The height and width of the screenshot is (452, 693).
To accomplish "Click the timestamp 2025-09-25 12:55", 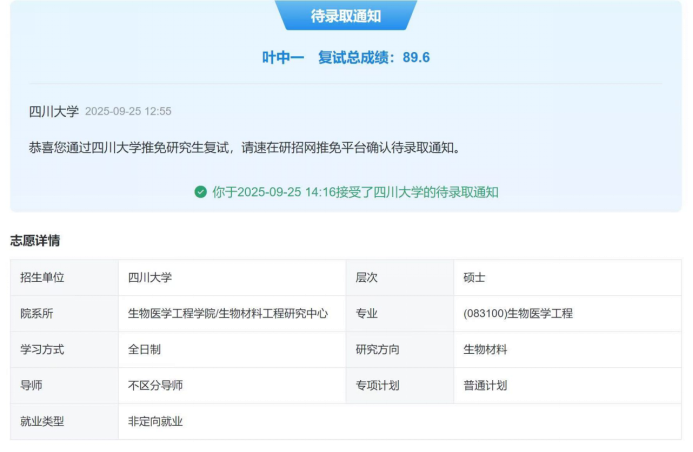I will (128, 111).
